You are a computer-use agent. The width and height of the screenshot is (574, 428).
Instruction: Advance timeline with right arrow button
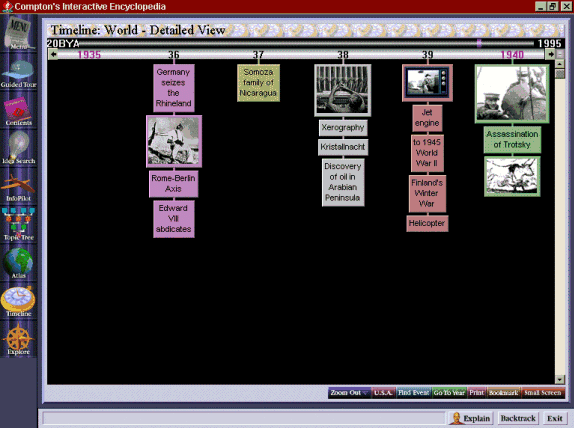click(550, 55)
